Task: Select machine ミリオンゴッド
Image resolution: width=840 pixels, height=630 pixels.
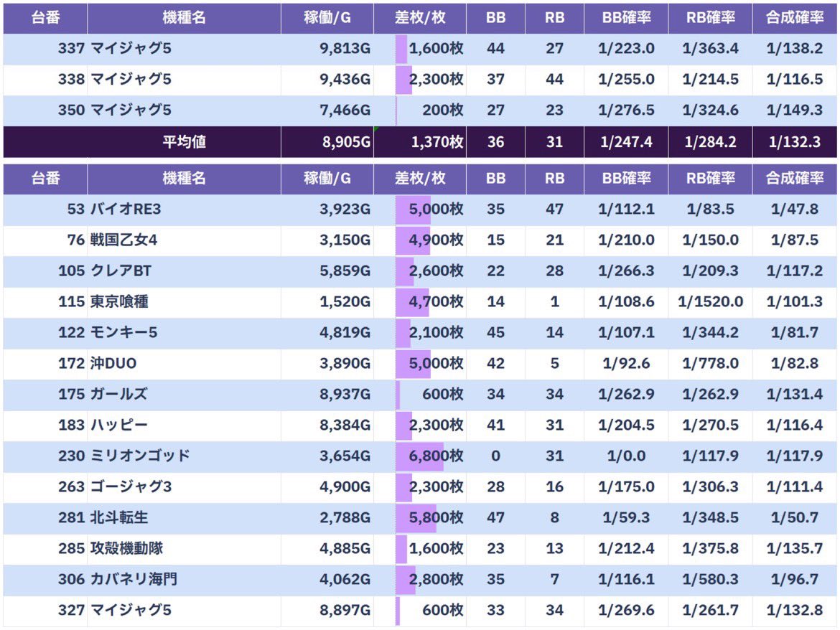Action: pos(140,456)
